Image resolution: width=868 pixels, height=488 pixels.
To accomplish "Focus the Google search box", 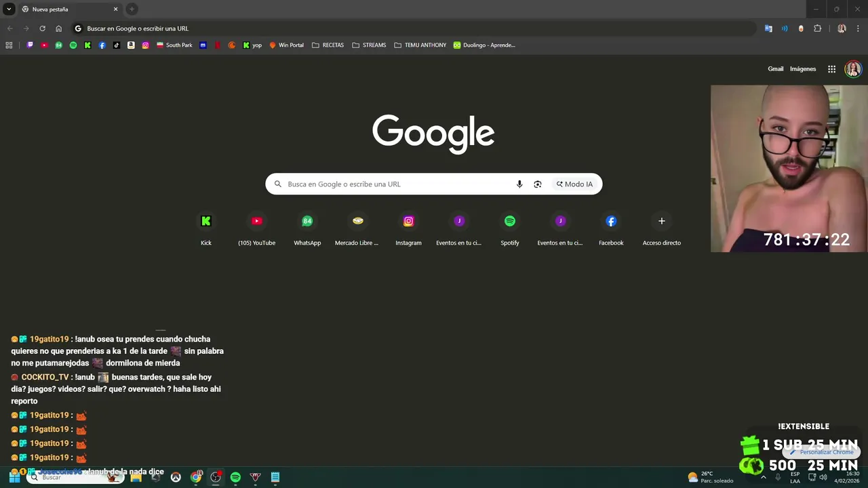I will click(x=433, y=184).
